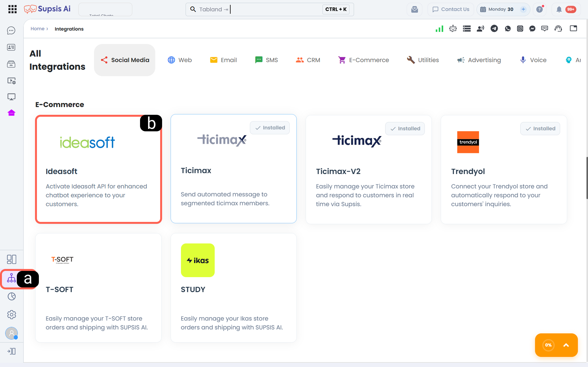
Task: Switch to the Utilities tab
Action: 423,60
